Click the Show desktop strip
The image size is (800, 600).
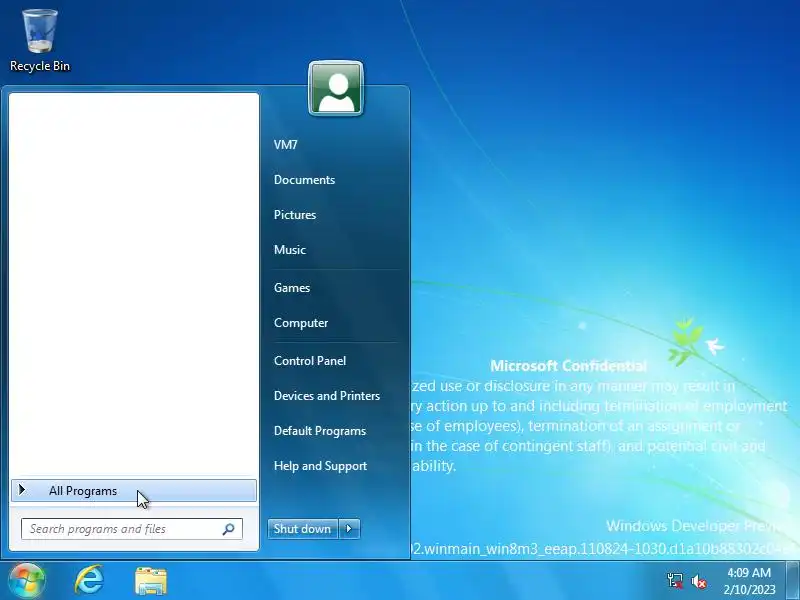793,581
